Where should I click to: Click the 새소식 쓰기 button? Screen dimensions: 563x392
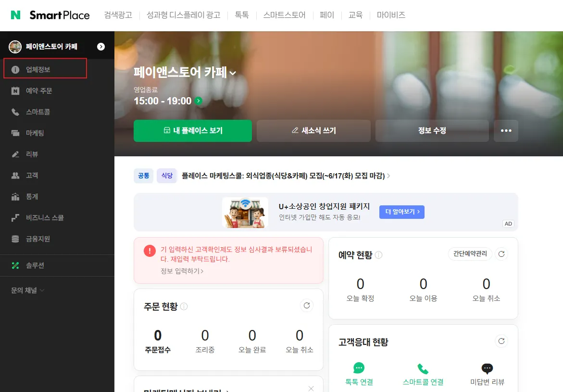click(x=314, y=131)
